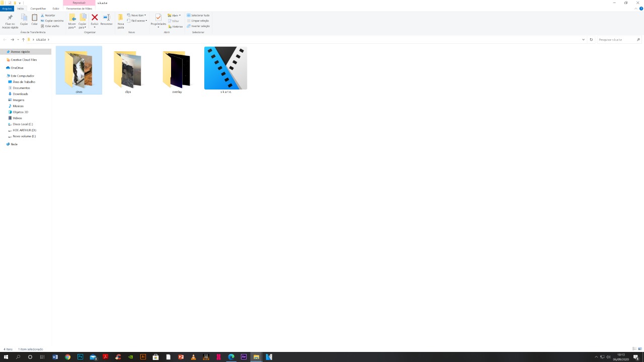Switch to the Início ribbon tab

[x=21, y=9]
